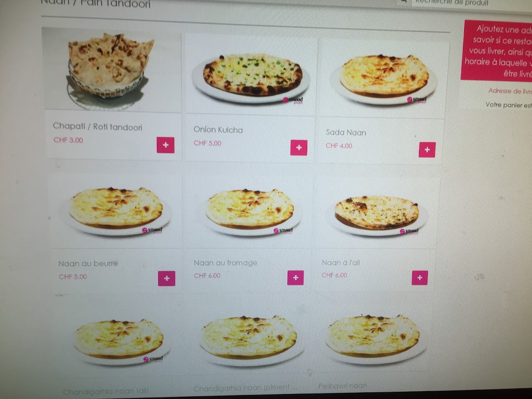Add Chapati / Roti tandoori to cart
Image resolution: width=532 pixels, height=399 pixels.
[x=165, y=145]
